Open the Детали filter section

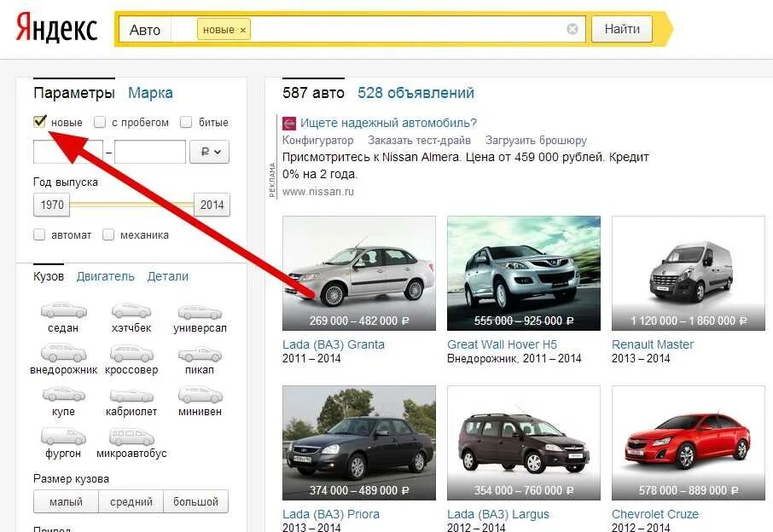168,276
